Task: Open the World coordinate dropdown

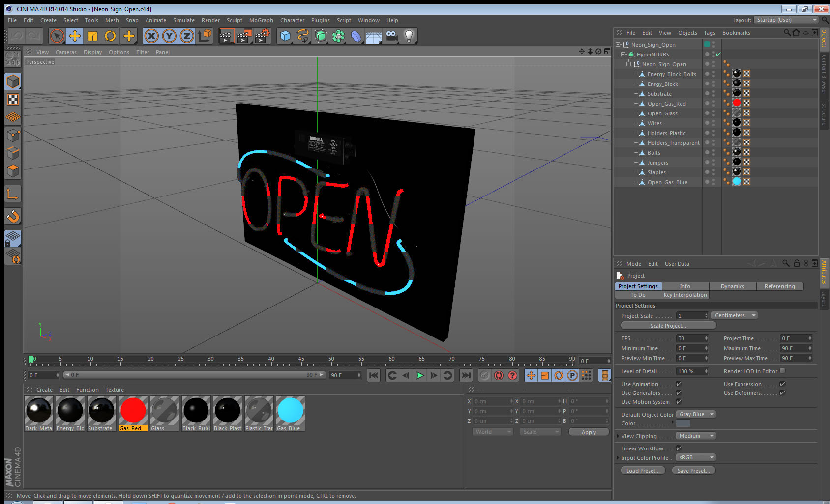Action: coord(493,432)
